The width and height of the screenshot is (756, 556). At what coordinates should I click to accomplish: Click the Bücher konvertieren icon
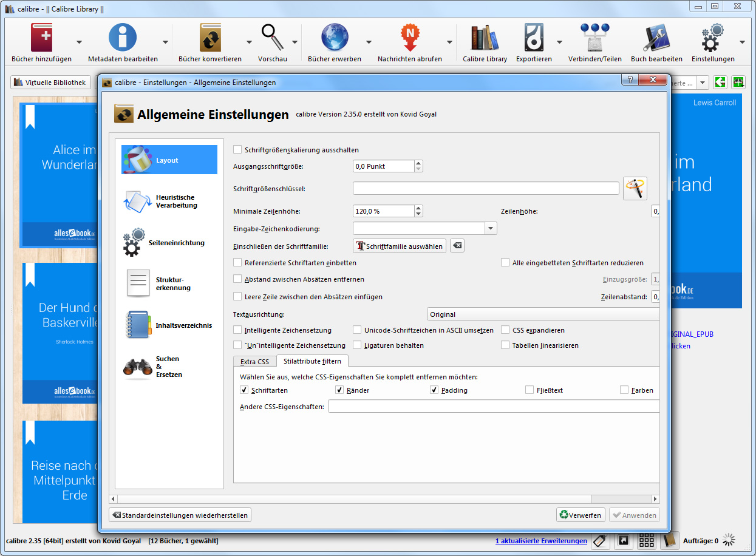click(210, 38)
